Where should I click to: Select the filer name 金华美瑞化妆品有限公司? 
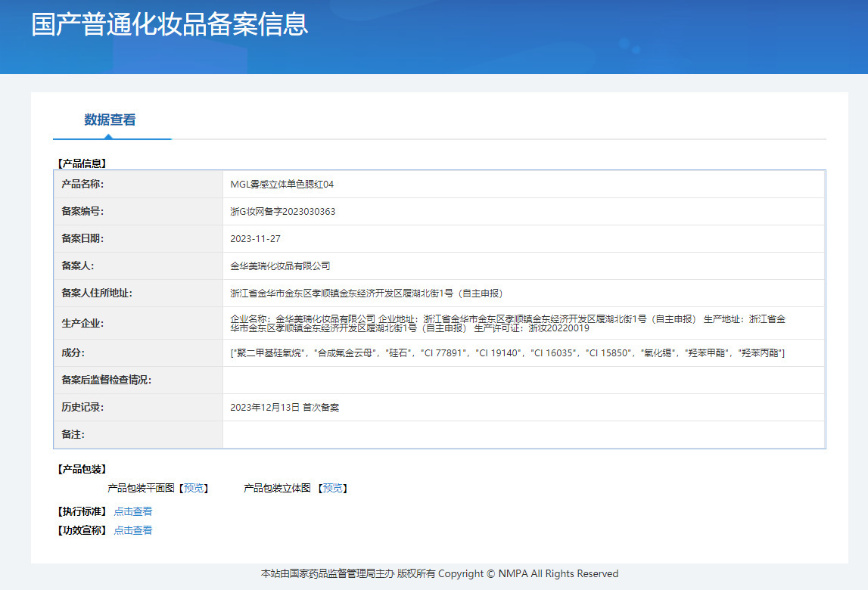click(280, 266)
